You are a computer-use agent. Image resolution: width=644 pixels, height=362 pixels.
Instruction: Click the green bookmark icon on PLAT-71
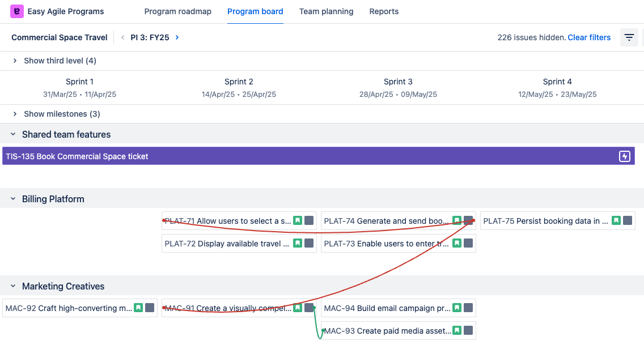click(x=298, y=220)
